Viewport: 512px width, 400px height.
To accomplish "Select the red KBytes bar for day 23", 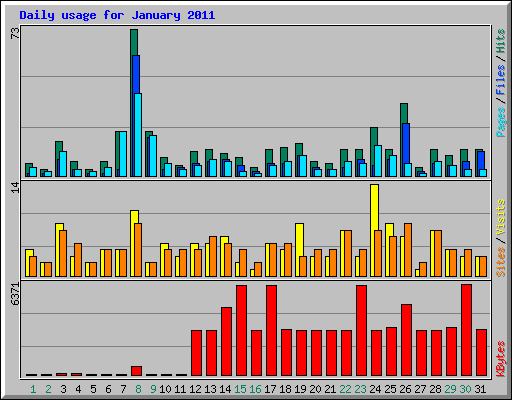I will (362, 331).
